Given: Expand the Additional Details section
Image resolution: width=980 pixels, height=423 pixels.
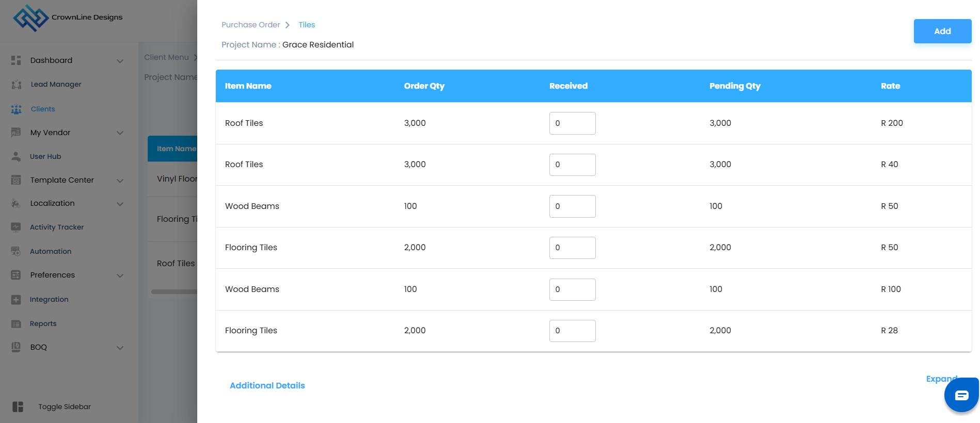Looking at the screenshot, I should 942,379.
